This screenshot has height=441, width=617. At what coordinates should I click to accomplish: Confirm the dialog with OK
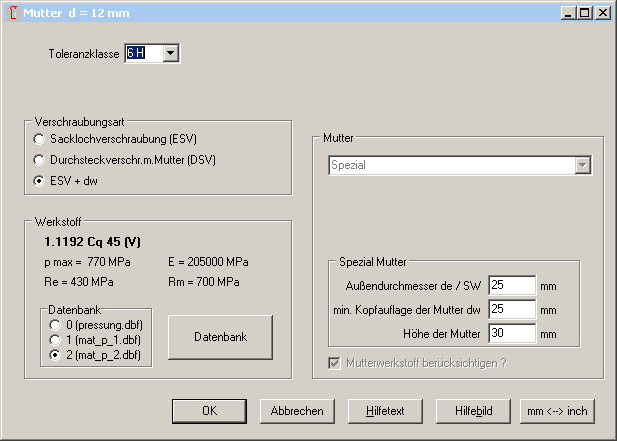pyautogui.click(x=209, y=411)
